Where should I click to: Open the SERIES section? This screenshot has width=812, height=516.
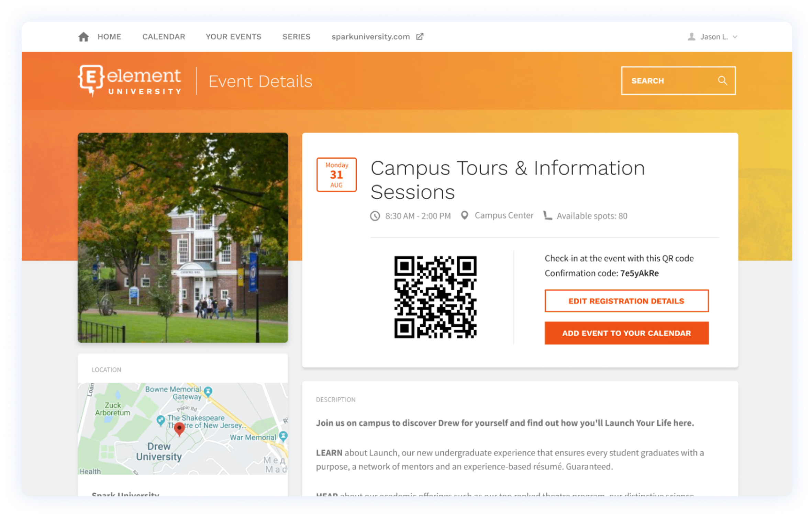(296, 36)
